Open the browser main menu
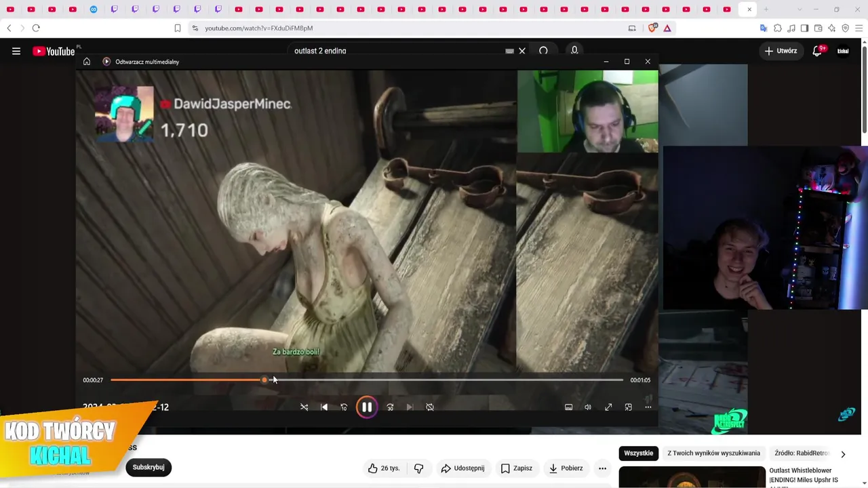Screen dimensions: 868x488 pyautogui.click(x=859, y=28)
